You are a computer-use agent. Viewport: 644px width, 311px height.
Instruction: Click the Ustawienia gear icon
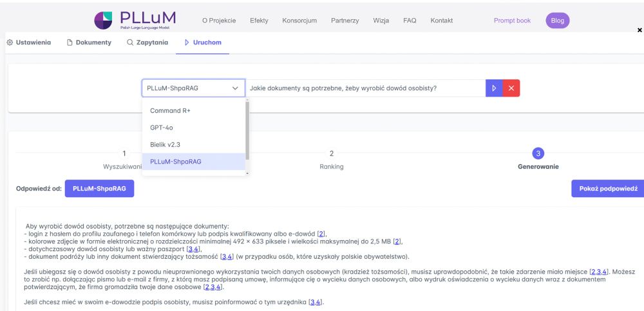click(x=10, y=42)
